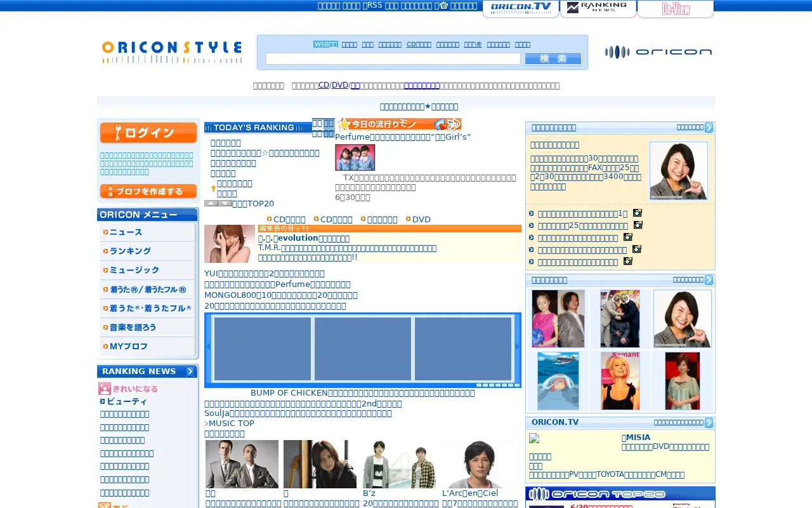Click the orange ログイン login button
The image size is (812, 508).
148,133
